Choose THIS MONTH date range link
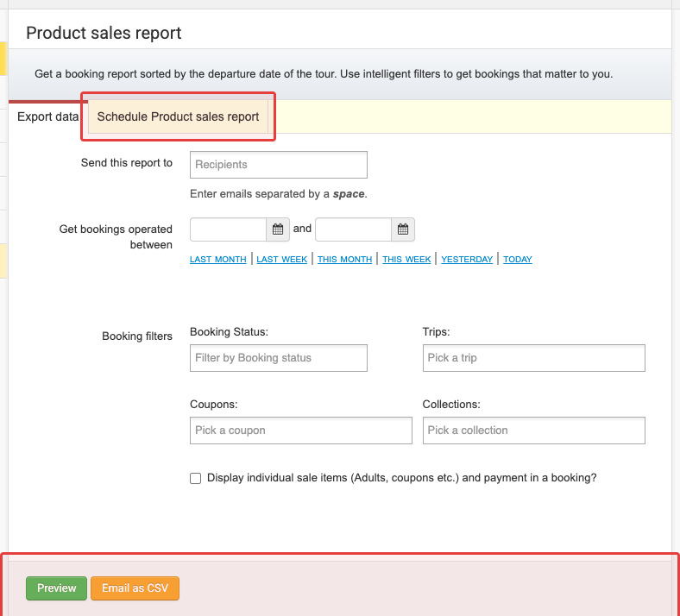Viewport: 680px width, 616px height. [x=345, y=259]
